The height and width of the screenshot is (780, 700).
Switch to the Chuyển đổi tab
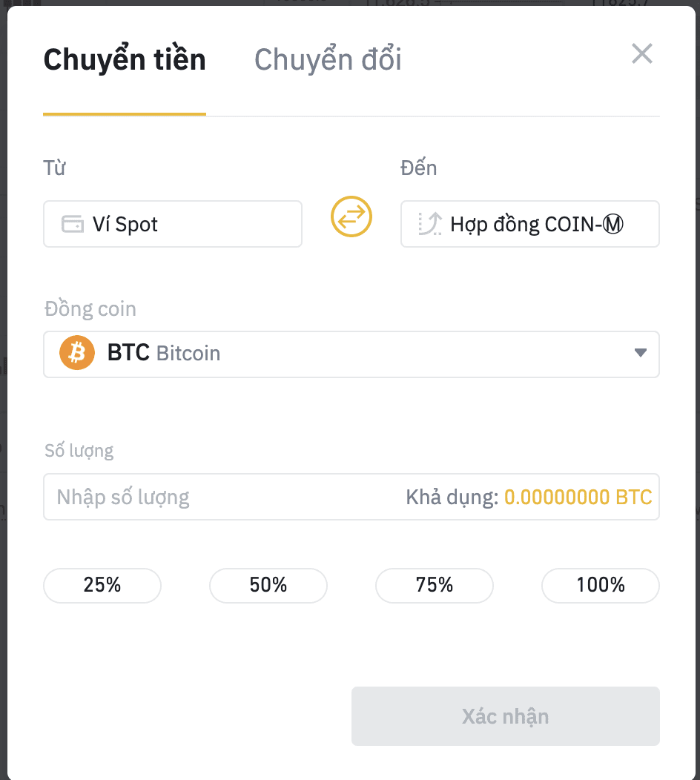(328, 60)
